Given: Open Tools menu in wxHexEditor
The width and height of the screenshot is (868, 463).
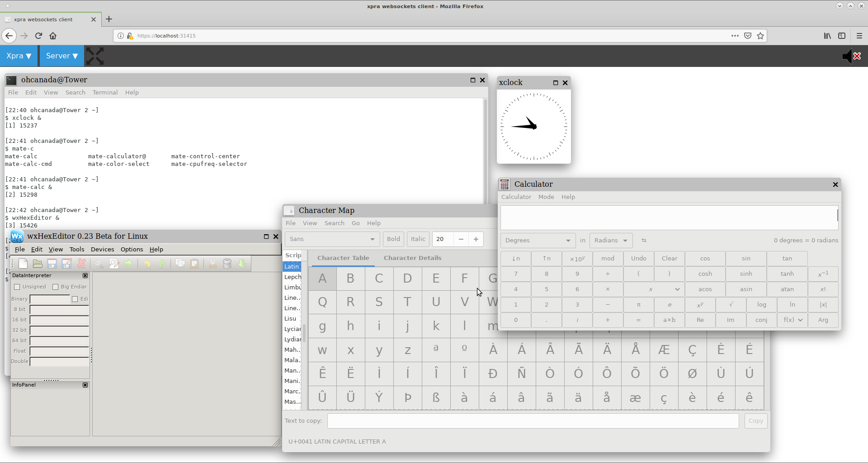Looking at the screenshot, I should click(x=77, y=249).
